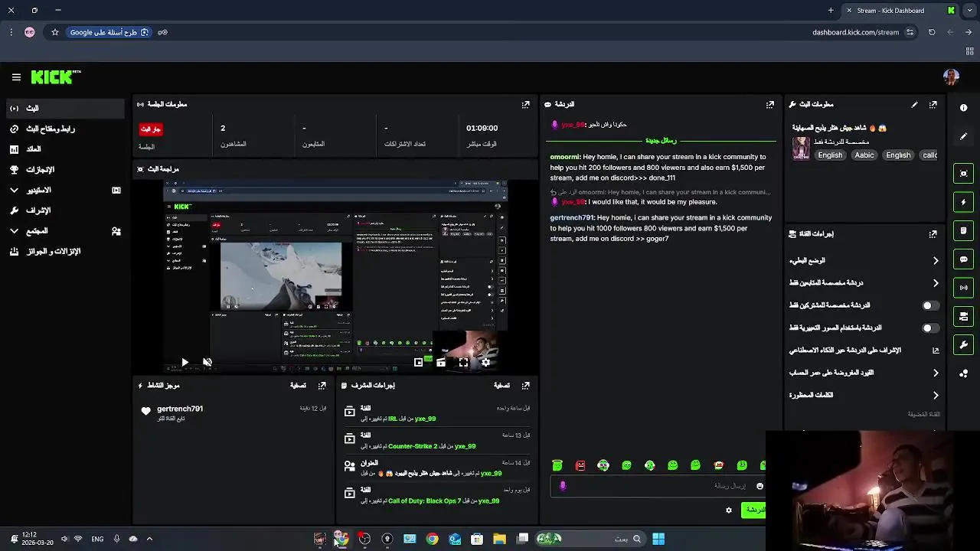Click the ENG language indicator in taskbar
Screen dimensions: 980x551
[x=97, y=539]
